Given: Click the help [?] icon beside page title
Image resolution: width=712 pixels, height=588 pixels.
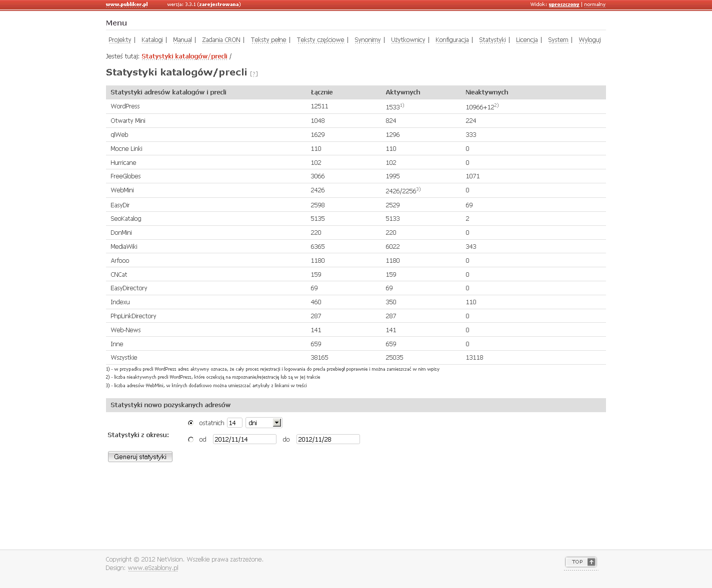Looking at the screenshot, I should coord(254,74).
